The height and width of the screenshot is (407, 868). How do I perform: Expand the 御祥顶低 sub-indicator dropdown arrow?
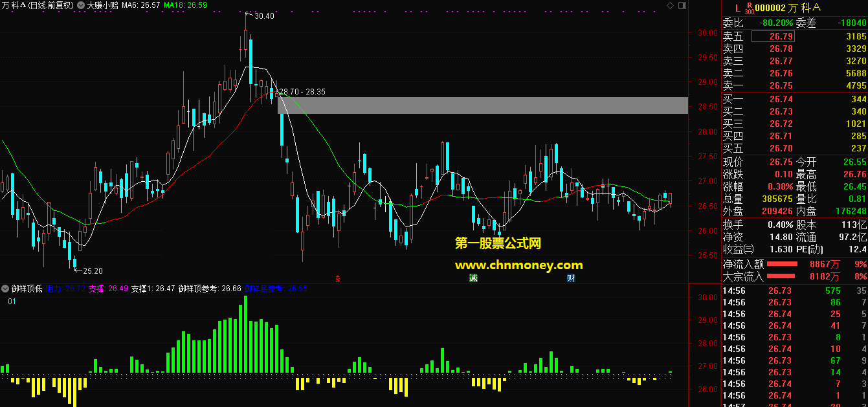[5, 289]
